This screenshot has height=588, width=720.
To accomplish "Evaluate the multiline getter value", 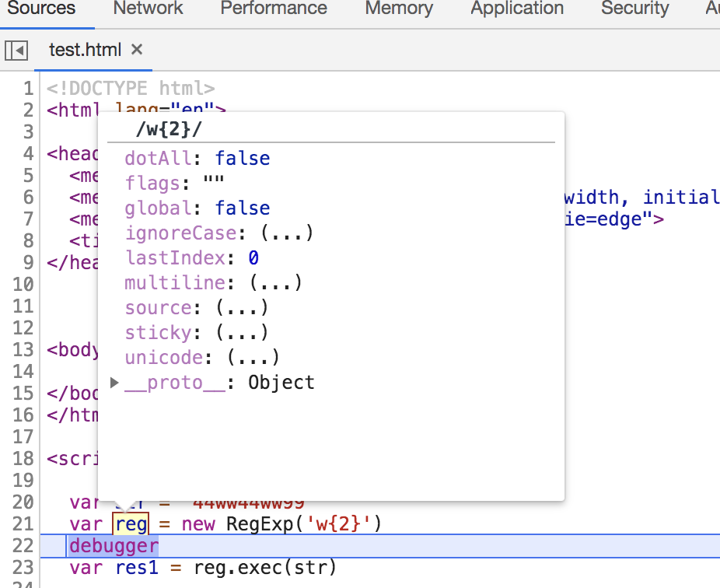I will (x=275, y=283).
